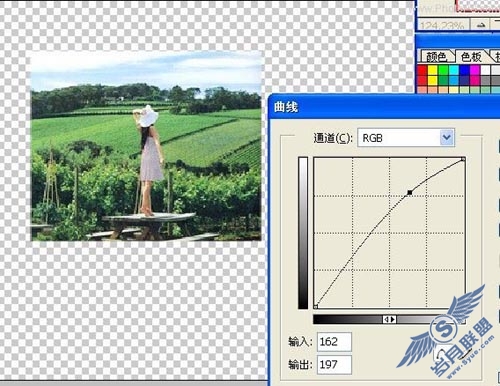Click the navigator zoom field showing 124.23%
Image resolution: width=500 pixels, height=386 pixels.
[x=442, y=25]
